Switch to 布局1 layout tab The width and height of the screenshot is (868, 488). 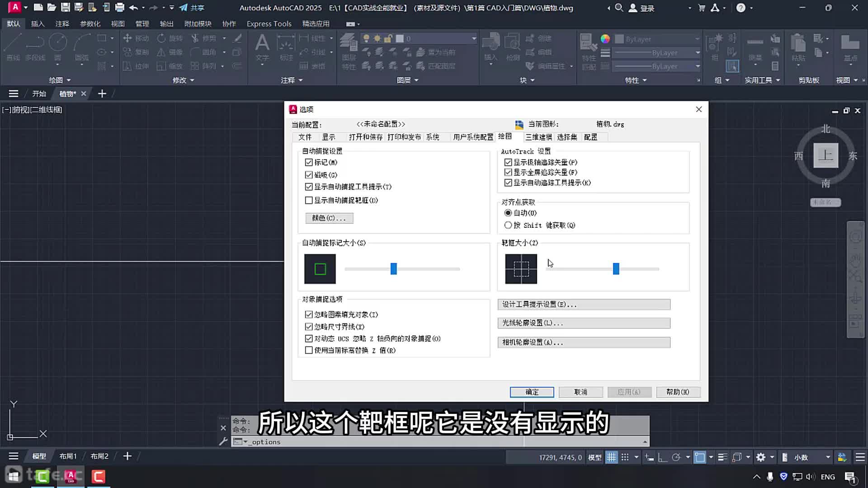pyautogui.click(x=68, y=456)
